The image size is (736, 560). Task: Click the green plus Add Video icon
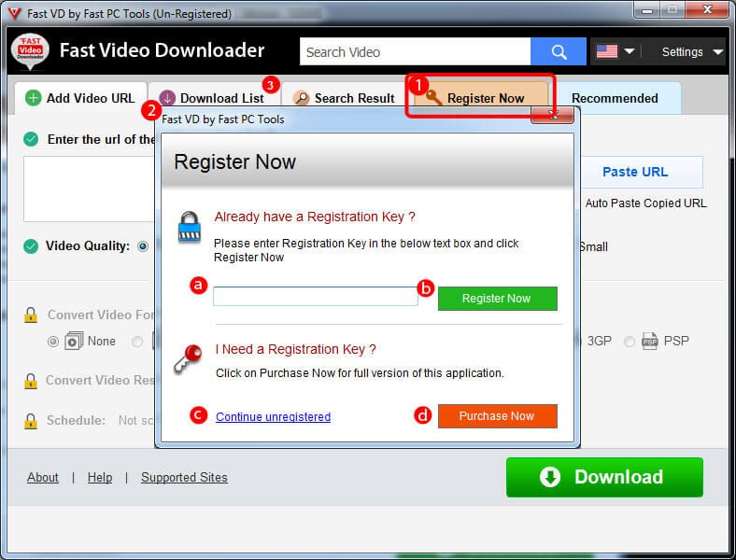[x=33, y=98]
